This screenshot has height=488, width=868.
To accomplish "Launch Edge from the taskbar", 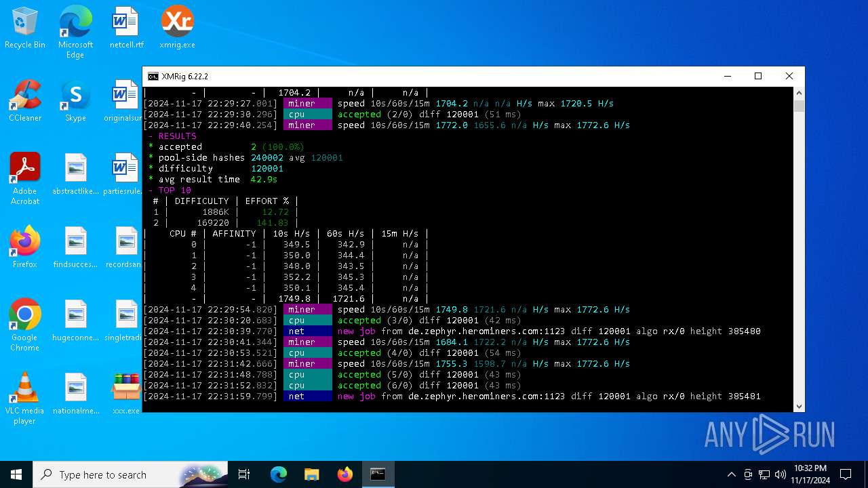I will (x=279, y=474).
